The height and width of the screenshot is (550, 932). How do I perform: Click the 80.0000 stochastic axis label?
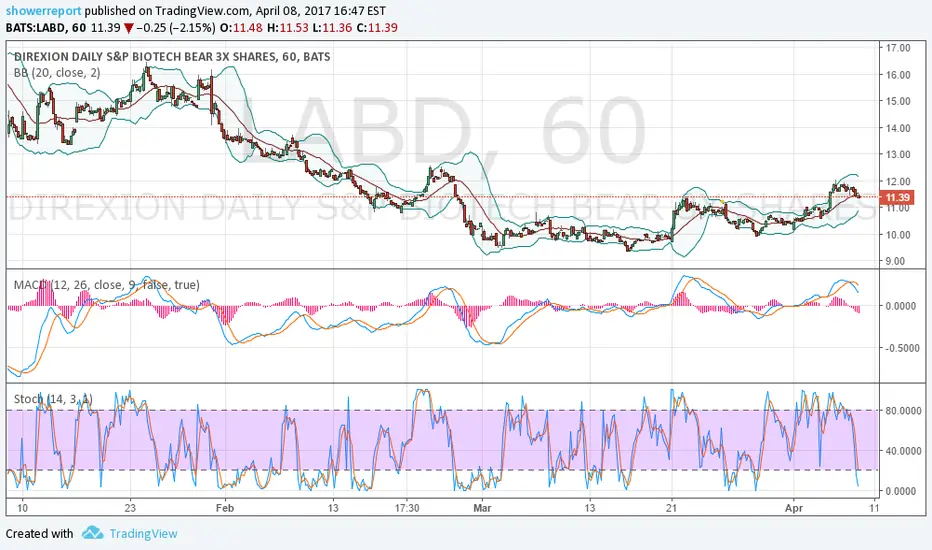coord(903,410)
